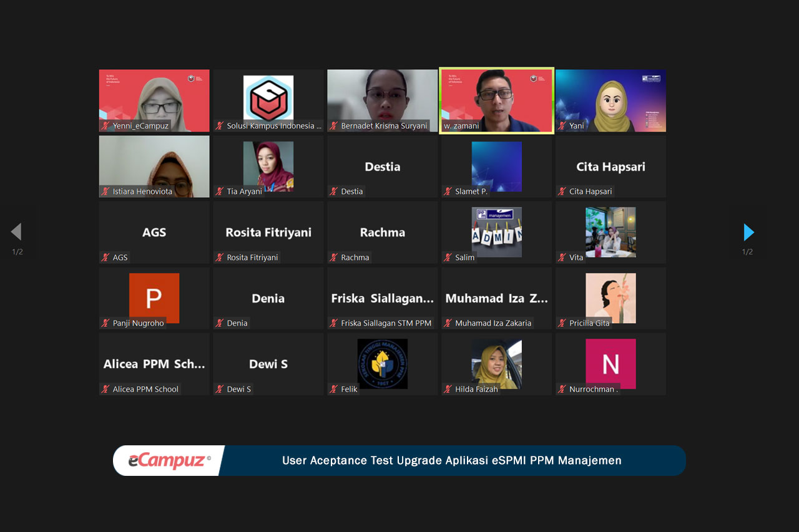
Task: Click muted mic icon beside Muhamad Iza Zakaria
Action: (448, 323)
